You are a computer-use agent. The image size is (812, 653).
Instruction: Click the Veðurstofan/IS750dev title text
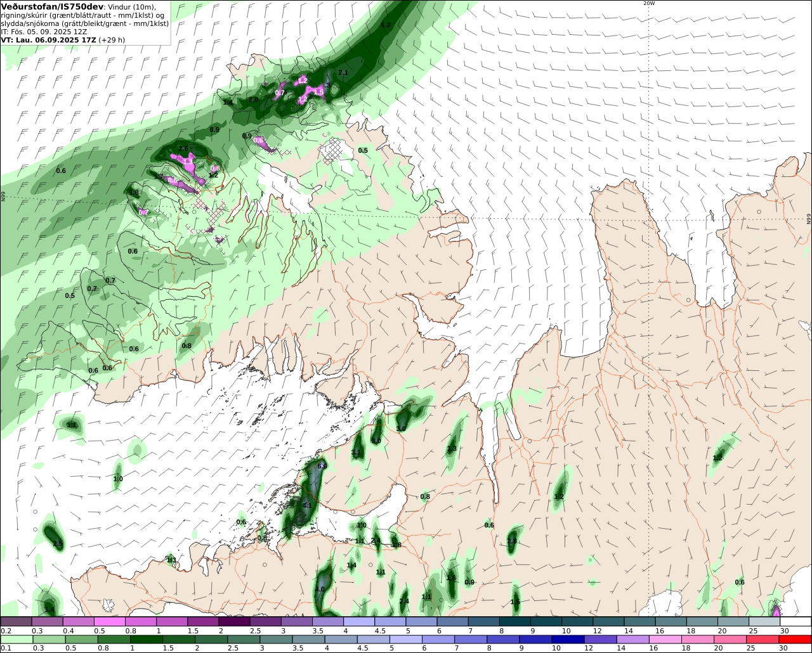[x=53, y=6]
